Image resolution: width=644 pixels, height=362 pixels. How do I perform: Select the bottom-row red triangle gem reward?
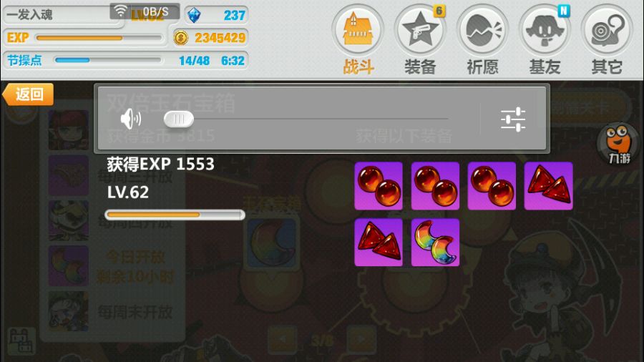pos(379,242)
